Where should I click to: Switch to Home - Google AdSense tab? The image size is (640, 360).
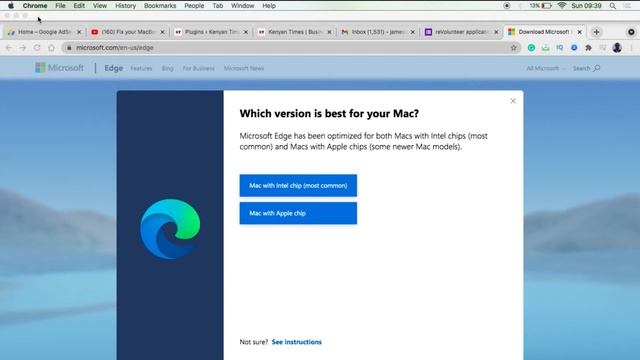44,32
